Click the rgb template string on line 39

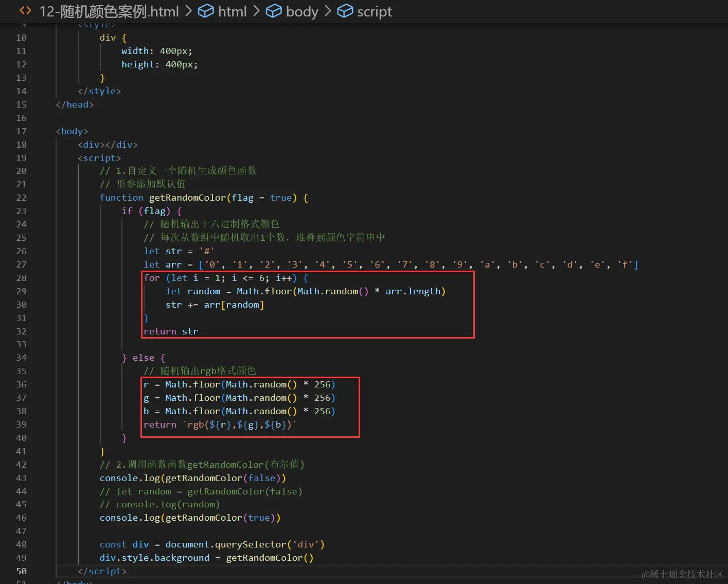click(239, 424)
